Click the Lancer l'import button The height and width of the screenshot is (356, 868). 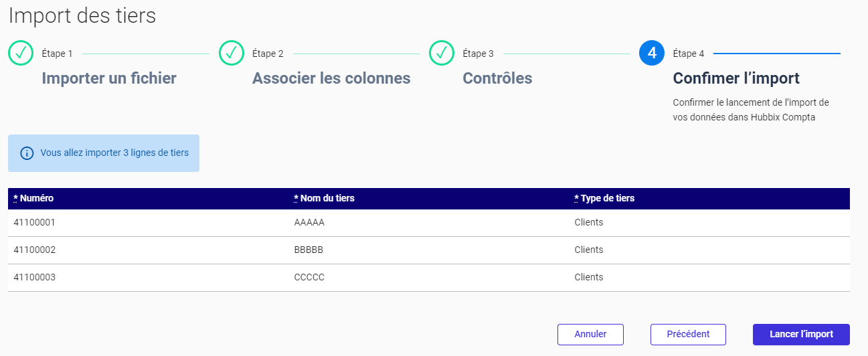coord(801,335)
